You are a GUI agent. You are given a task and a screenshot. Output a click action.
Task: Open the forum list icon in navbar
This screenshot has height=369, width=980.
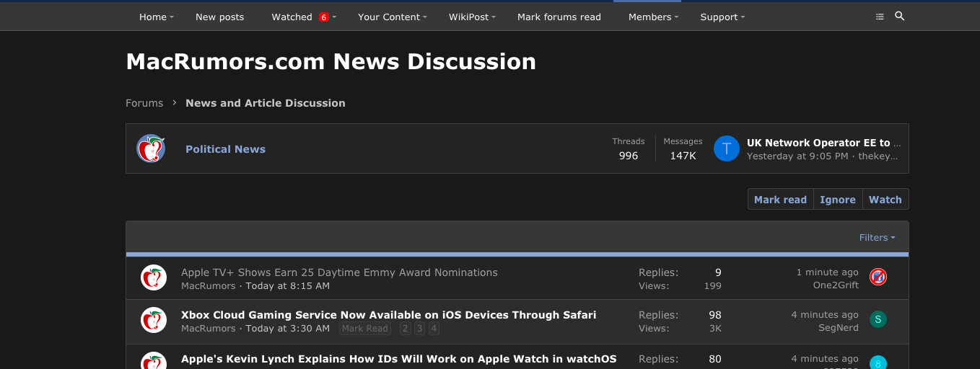pos(879,17)
